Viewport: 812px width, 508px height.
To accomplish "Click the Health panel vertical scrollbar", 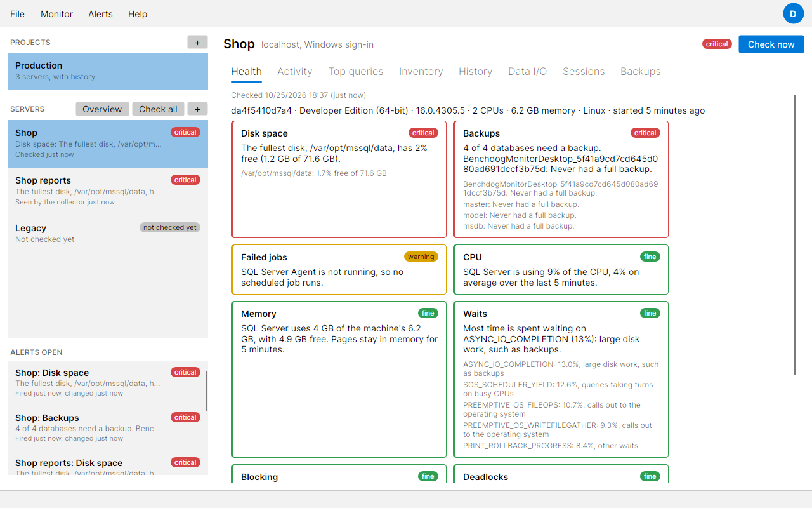I will [x=795, y=235].
